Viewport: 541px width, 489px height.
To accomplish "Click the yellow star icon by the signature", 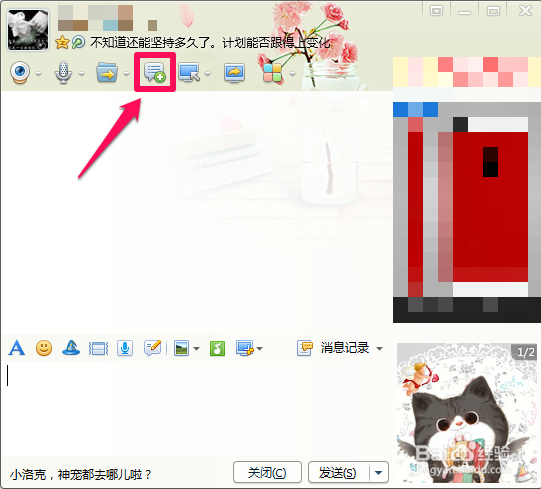I will coord(62,42).
